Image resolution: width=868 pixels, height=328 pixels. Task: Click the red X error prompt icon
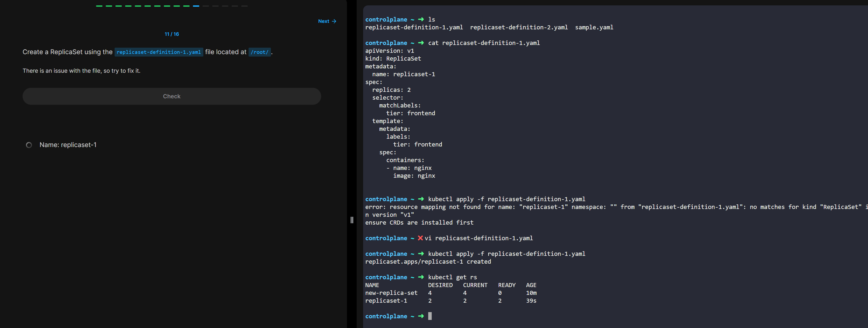click(x=420, y=238)
